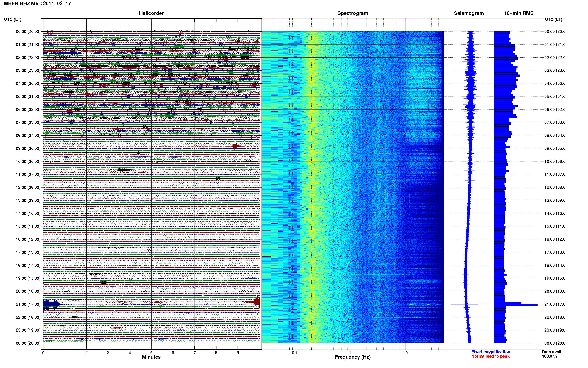The width and height of the screenshot is (588, 368).
Task: Select the '23:00 (19:00)' time label
Action: pyautogui.click(x=28, y=330)
